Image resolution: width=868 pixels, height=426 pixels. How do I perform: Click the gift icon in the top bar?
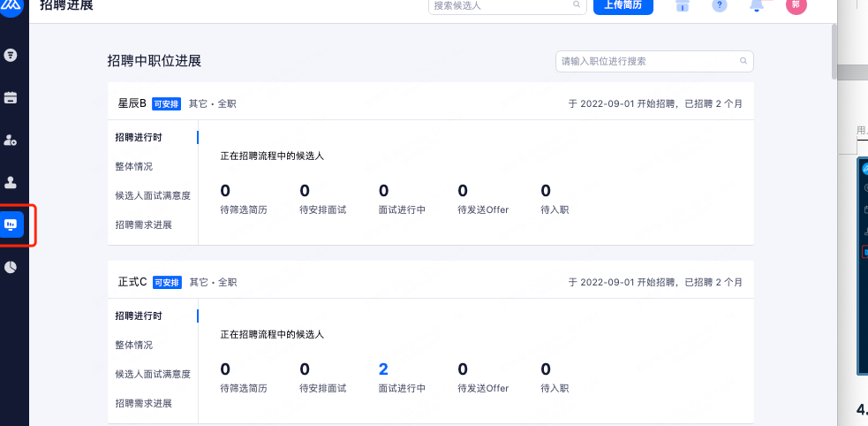click(682, 5)
